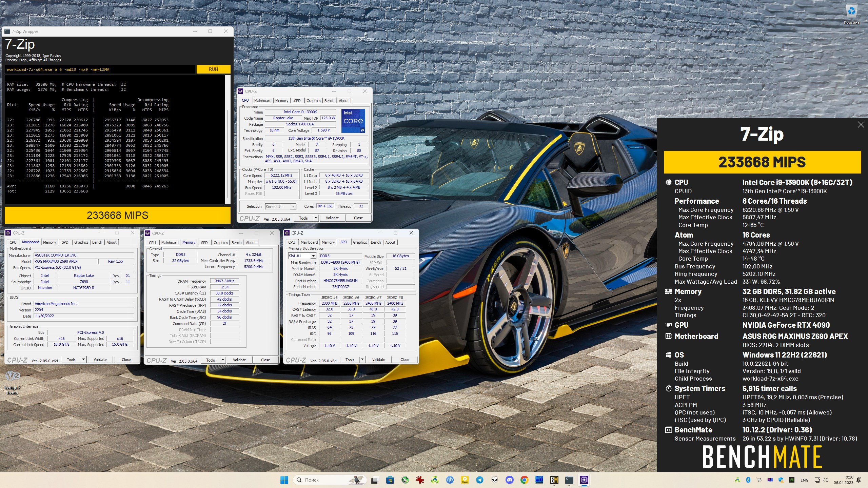Click Validate in the SPD CPU-Z window

[378, 360]
